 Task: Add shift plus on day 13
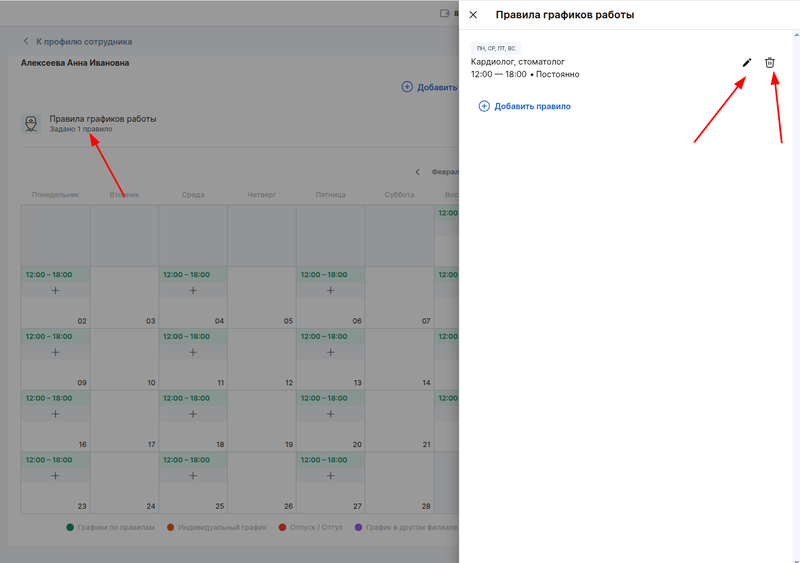[x=331, y=352]
